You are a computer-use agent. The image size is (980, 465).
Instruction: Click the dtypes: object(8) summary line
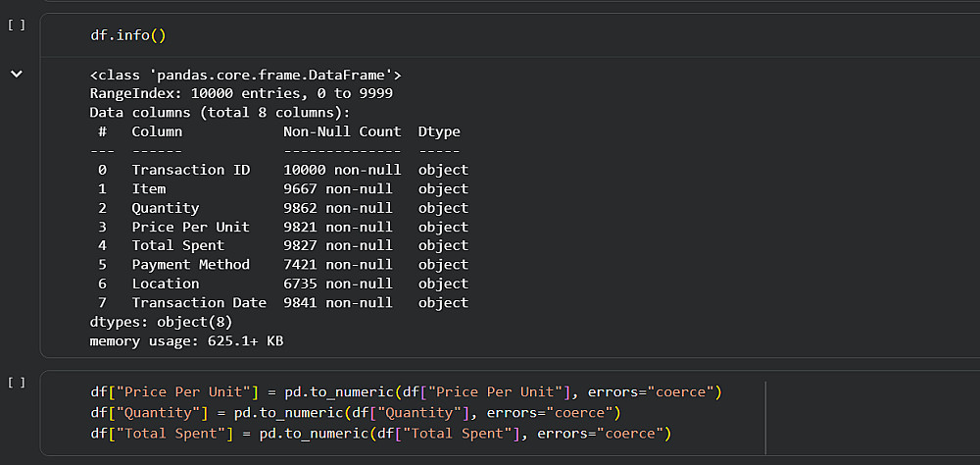[x=161, y=322]
